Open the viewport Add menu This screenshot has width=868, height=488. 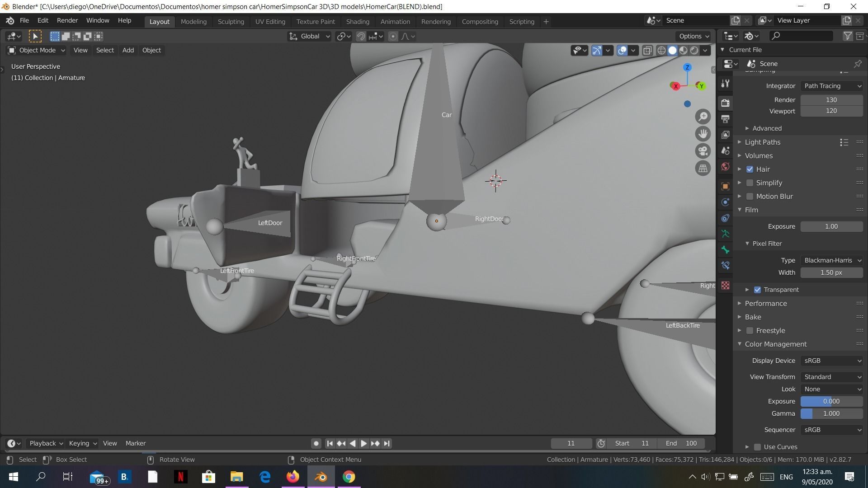[x=128, y=50]
